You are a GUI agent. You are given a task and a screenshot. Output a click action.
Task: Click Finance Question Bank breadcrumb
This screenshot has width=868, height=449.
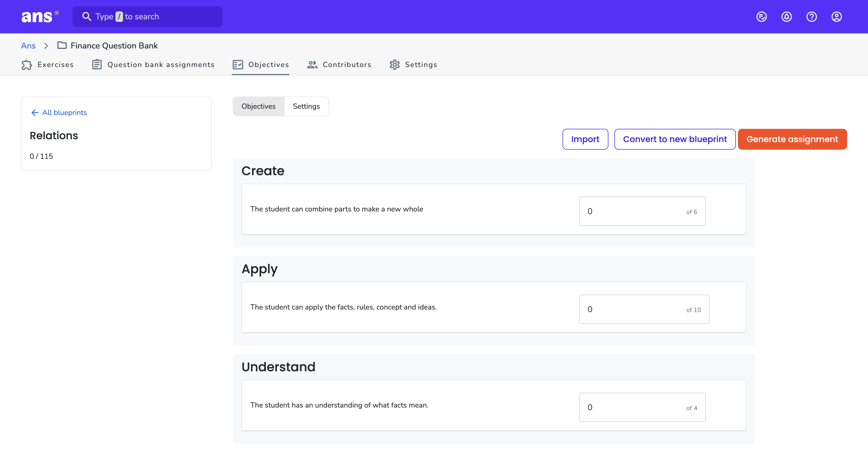tap(114, 46)
